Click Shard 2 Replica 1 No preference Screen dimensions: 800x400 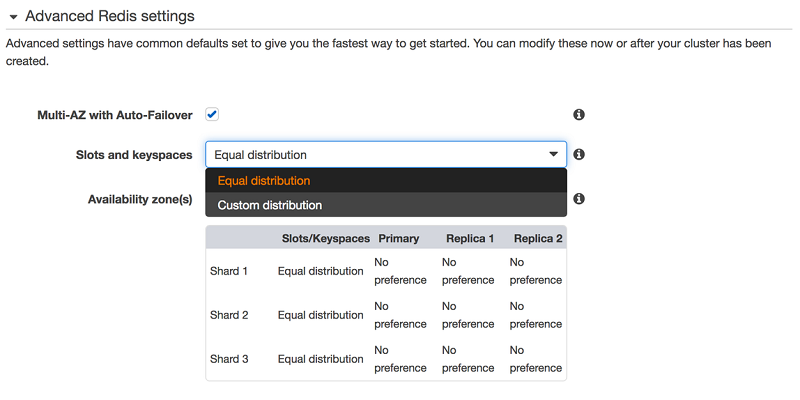(x=468, y=315)
